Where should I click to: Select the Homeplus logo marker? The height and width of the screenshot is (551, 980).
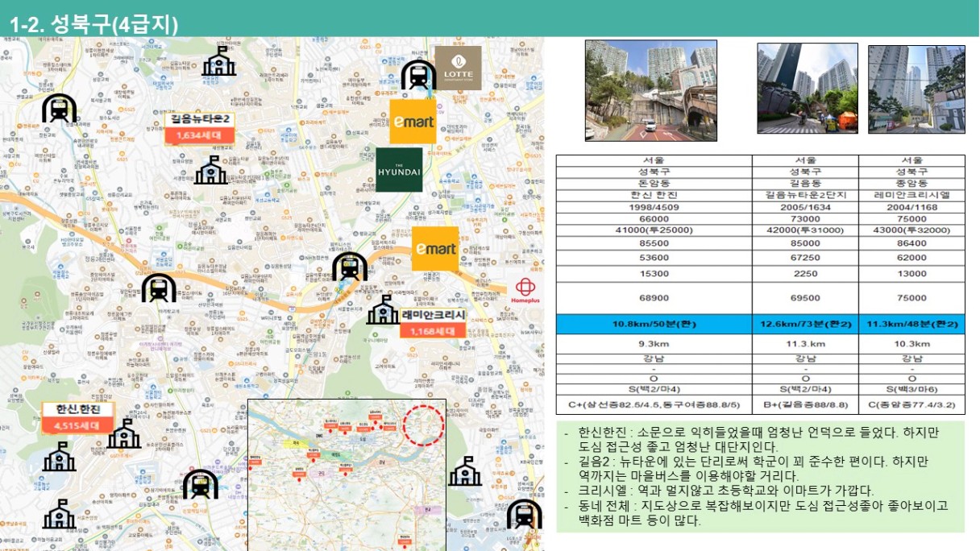coord(525,291)
